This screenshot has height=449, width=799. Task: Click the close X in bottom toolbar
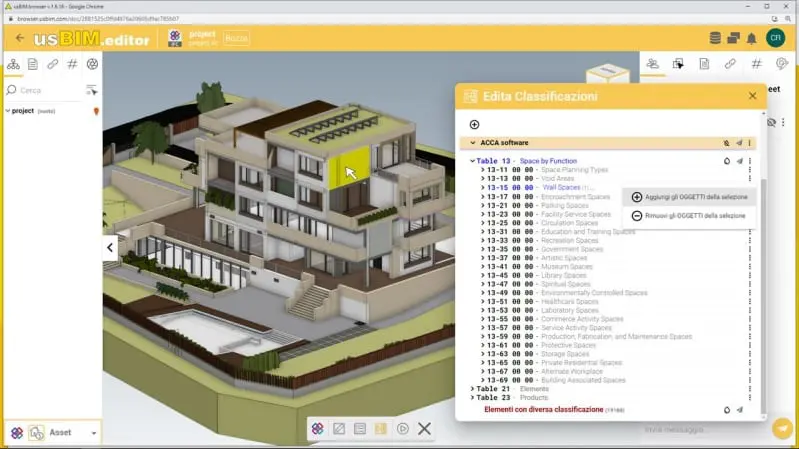tap(424, 429)
